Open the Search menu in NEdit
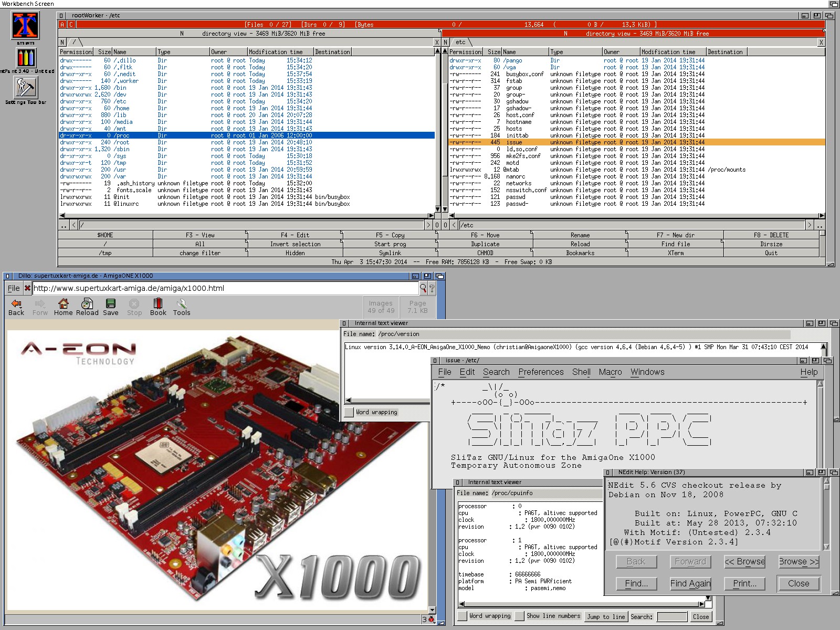 click(x=496, y=372)
